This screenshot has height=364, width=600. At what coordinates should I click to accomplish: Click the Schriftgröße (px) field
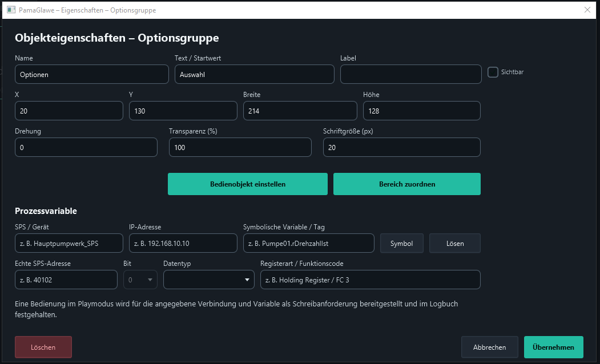[x=402, y=147]
